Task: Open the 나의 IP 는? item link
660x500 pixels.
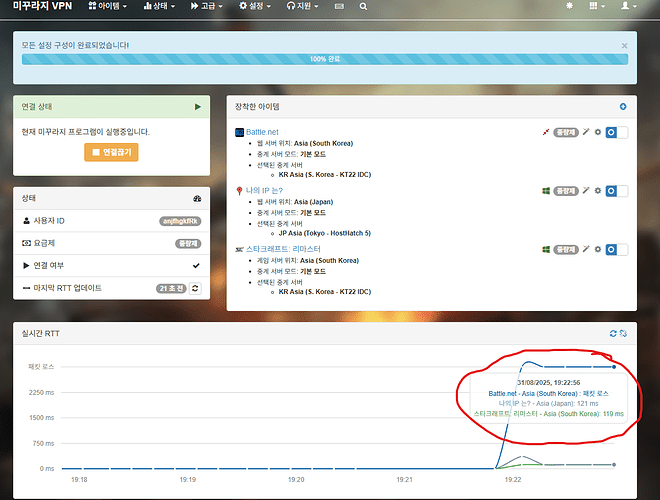Action: click(x=264, y=191)
